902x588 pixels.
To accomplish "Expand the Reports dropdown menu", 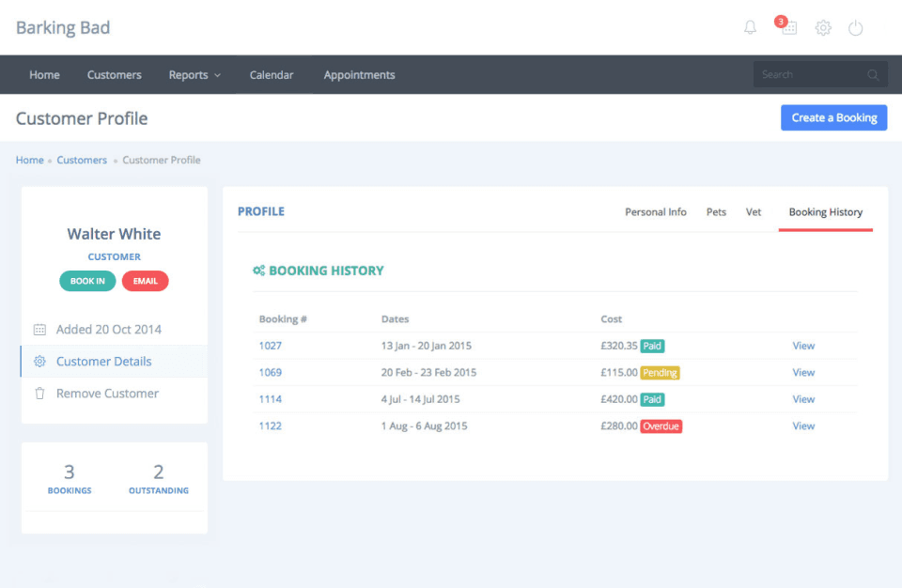I will click(194, 75).
